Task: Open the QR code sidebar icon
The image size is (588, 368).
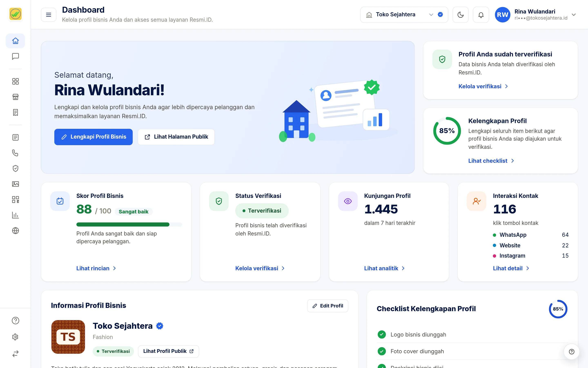Action: tap(15, 200)
